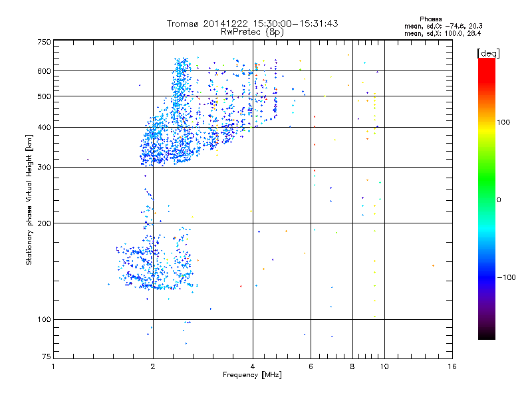Click the Stationary phase Virtual Height [km] label
The height and width of the screenshot is (399, 532).
tap(29, 200)
